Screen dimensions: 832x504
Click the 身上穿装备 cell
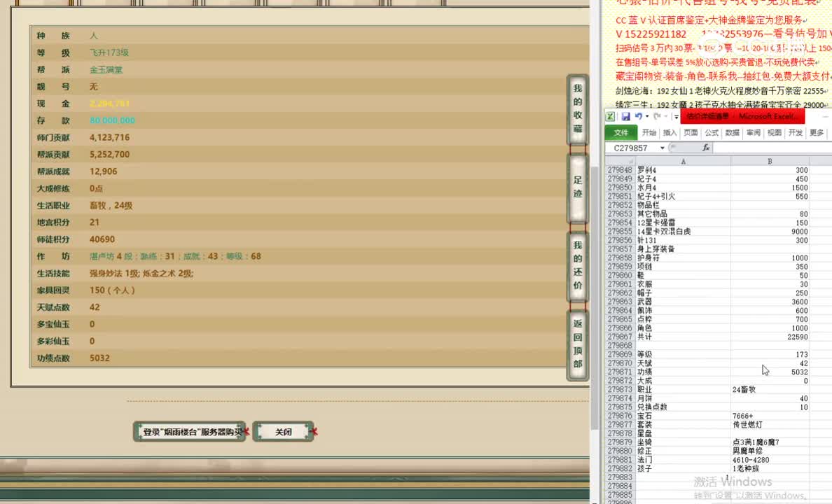pyautogui.click(x=683, y=248)
